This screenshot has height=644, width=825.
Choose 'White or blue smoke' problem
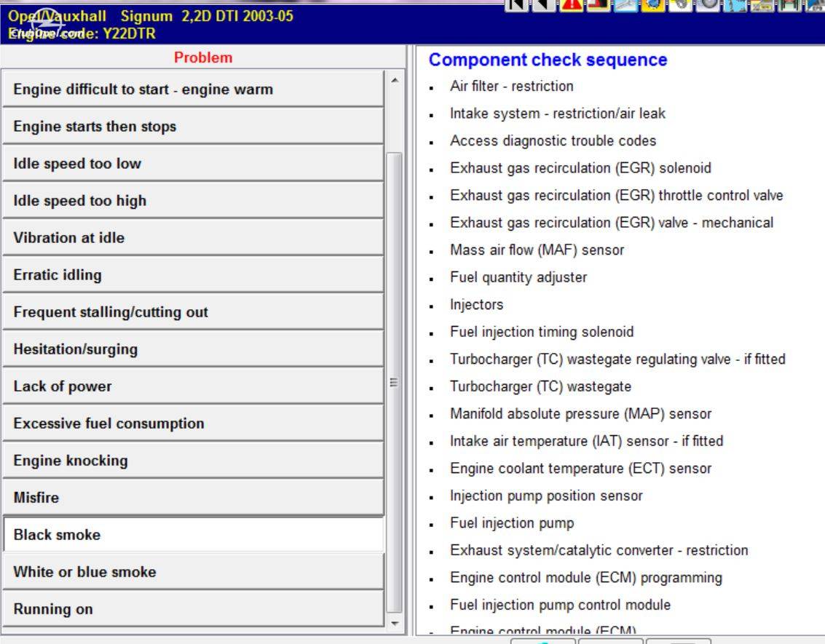[x=193, y=572]
